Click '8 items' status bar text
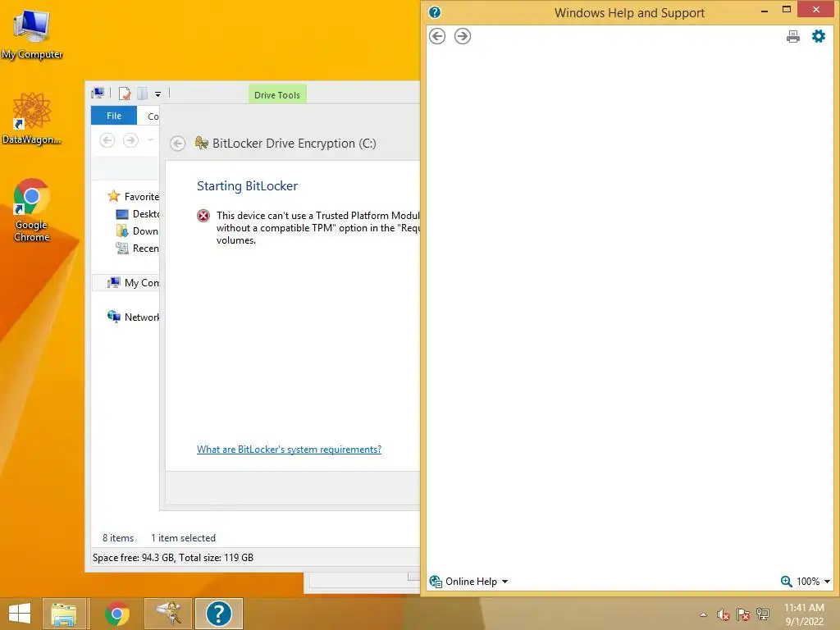Image resolution: width=840 pixels, height=630 pixels. 118,538
